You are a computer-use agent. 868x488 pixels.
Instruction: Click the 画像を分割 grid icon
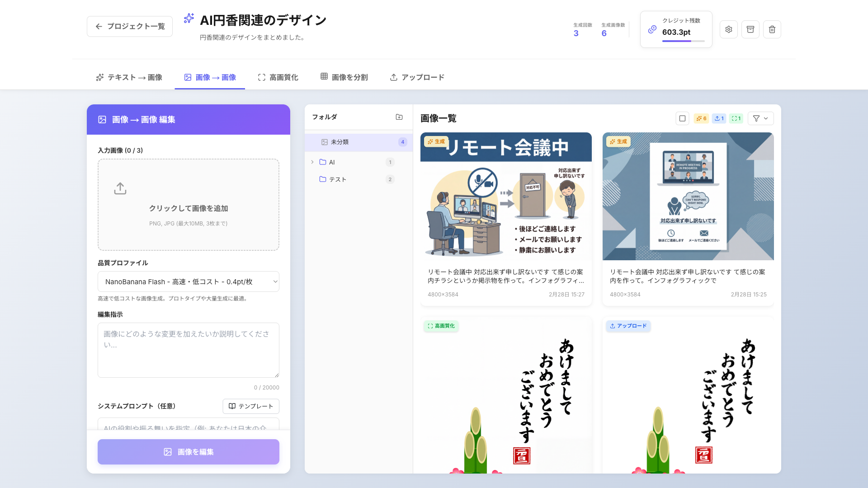[x=324, y=76]
